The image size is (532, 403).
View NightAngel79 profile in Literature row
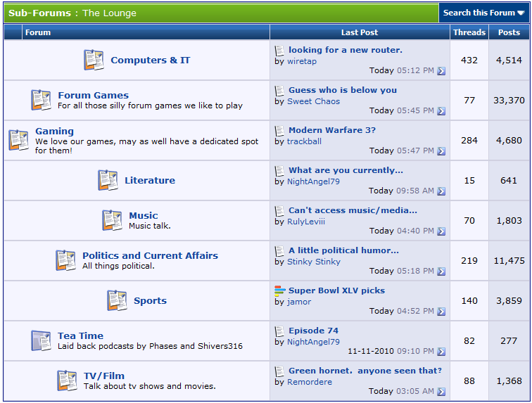314,181
